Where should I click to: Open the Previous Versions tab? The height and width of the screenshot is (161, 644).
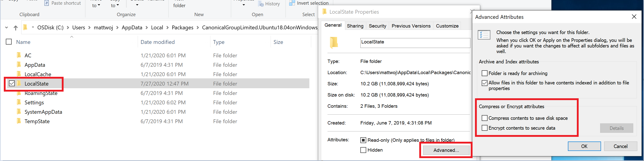click(411, 26)
